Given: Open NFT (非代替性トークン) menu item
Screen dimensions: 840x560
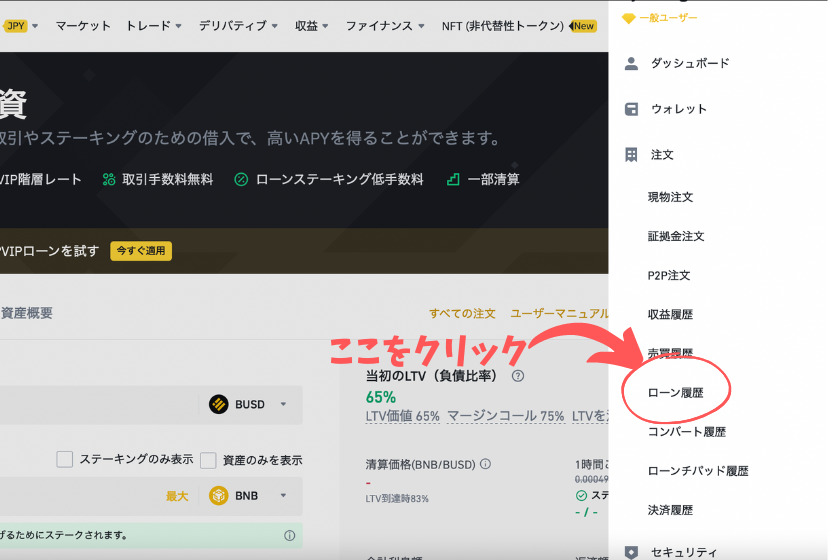Looking at the screenshot, I should 502,26.
